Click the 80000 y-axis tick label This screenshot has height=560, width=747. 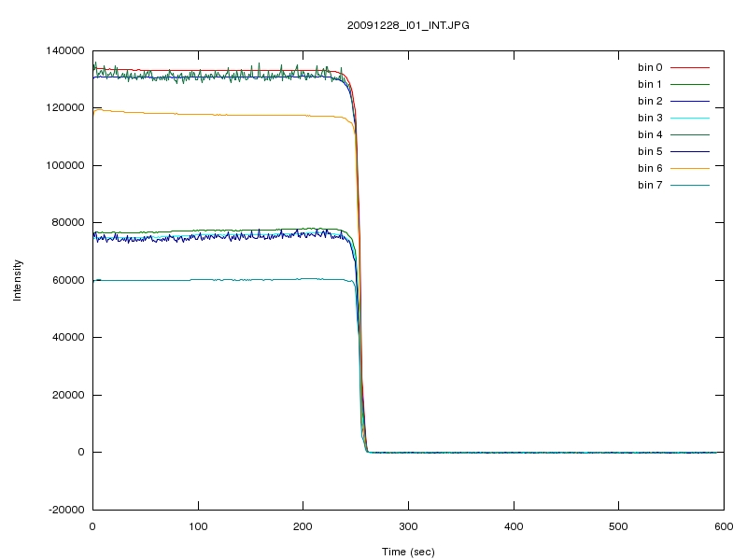pos(68,222)
